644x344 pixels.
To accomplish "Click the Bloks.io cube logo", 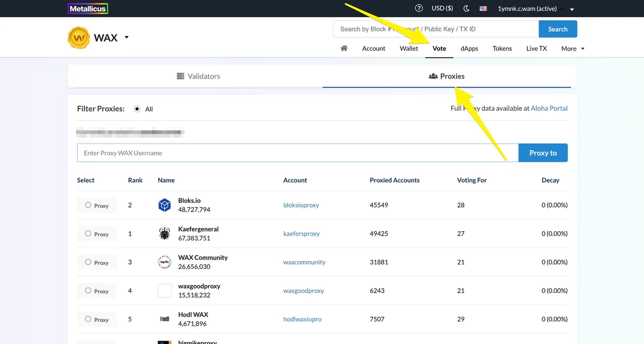I will [165, 205].
